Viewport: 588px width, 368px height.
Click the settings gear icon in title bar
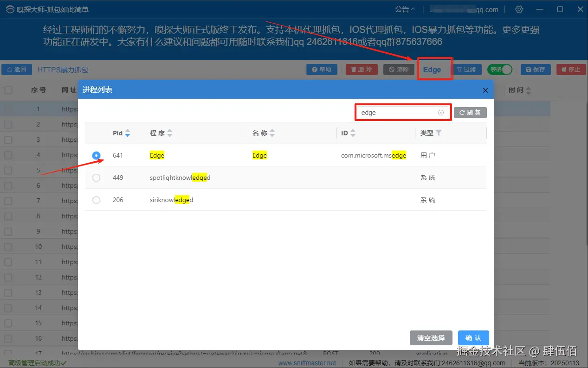[519, 9]
